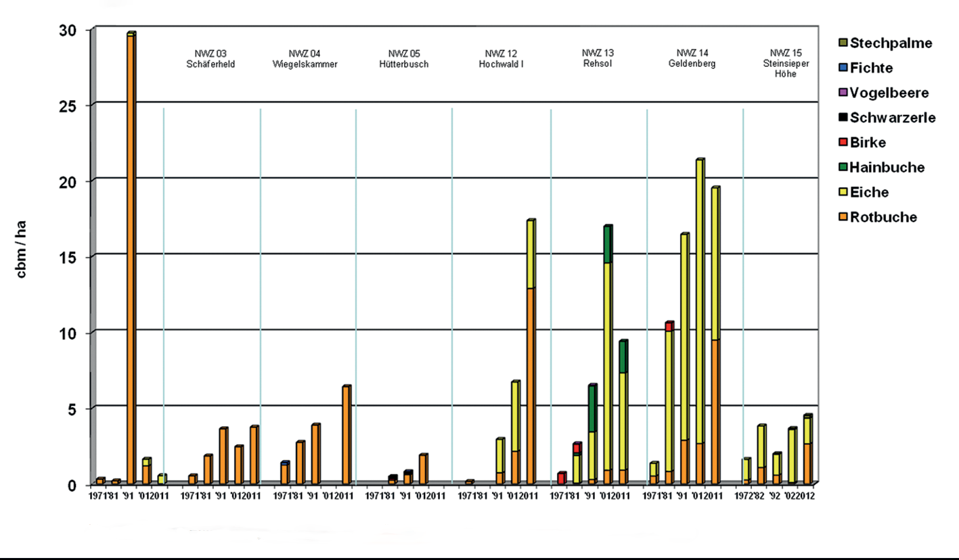Viewport: 959px width, 560px height.
Task: Click the blue Fichte legend swatch
Action: pyautogui.click(x=842, y=68)
